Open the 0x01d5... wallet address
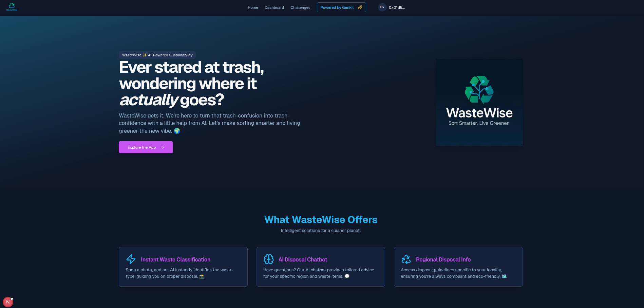This screenshot has height=308, width=644. coord(397,7)
